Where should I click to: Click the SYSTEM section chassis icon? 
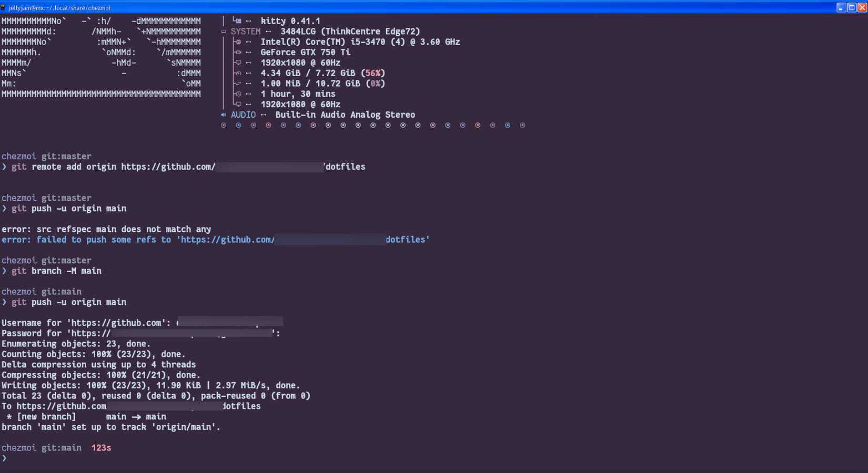coord(224,31)
